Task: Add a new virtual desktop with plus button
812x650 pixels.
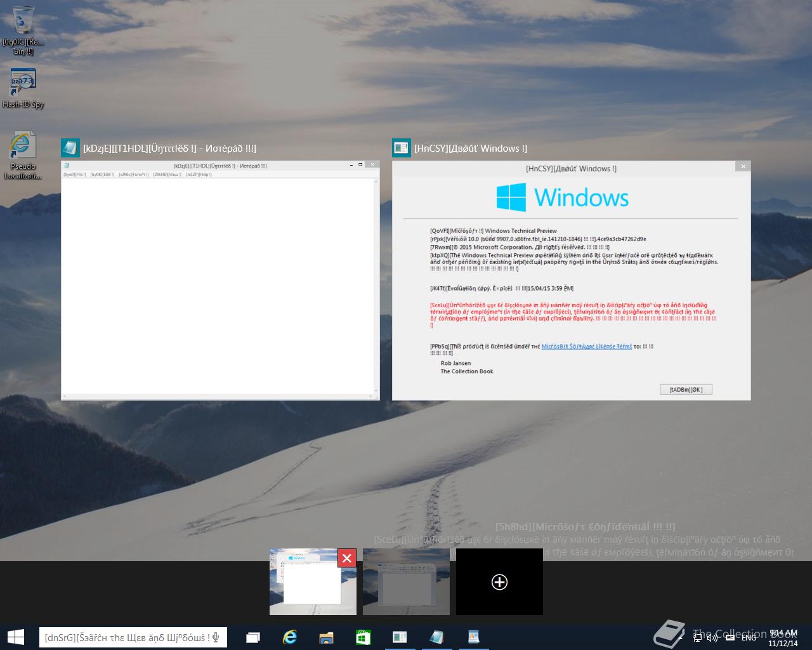Action: 499,581
